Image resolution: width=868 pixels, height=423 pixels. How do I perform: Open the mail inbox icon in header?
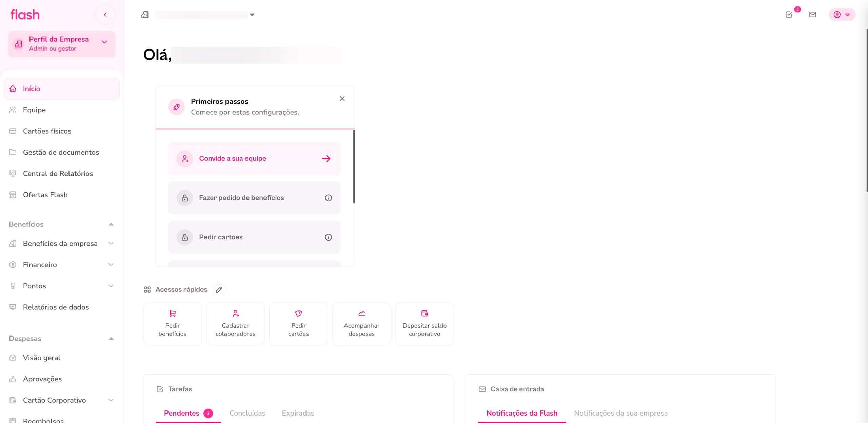813,15
